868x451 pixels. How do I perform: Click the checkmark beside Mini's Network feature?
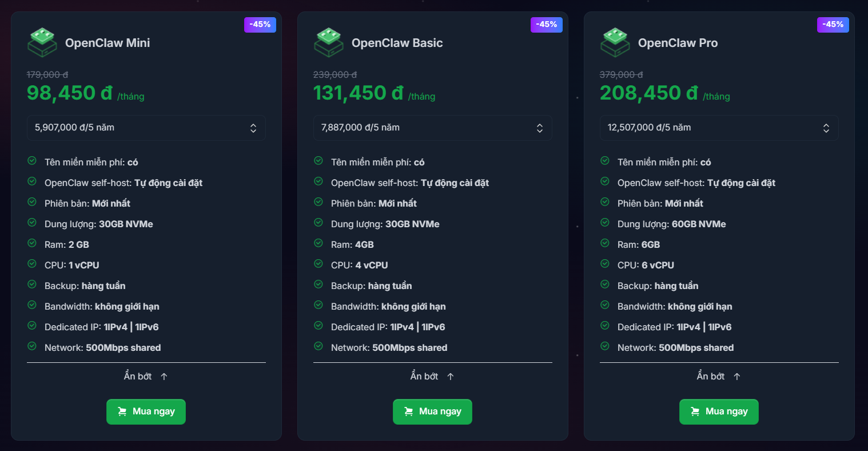[32, 346]
